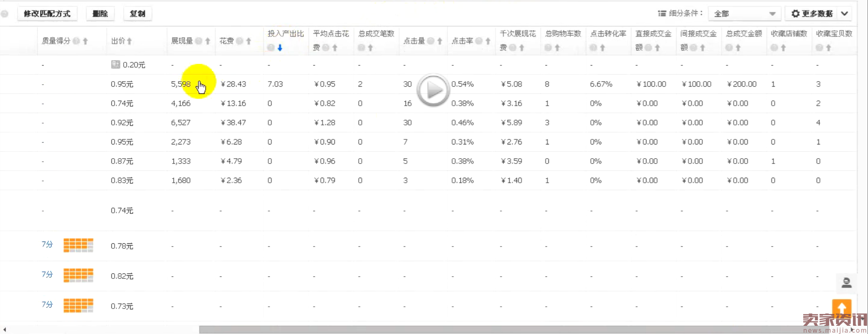Sort by 点击率 using its arrow
The image size is (868, 334).
488,41
